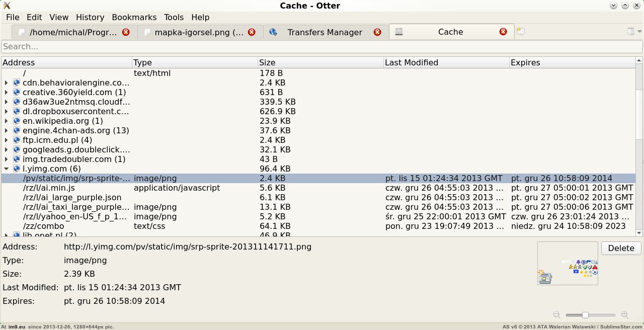The height and width of the screenshot is (330, 644).
Task: Collapse the l.yimg.com tree node
Action: [x=6, y=169]
